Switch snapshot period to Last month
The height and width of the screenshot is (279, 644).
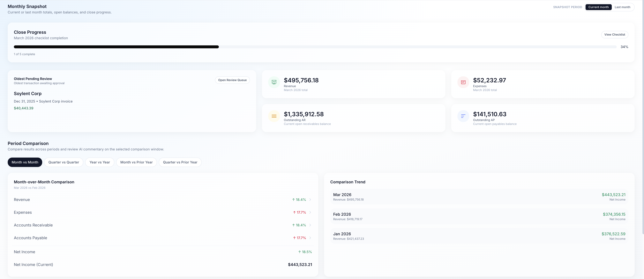pyautogui.click(x=622, y=7)
